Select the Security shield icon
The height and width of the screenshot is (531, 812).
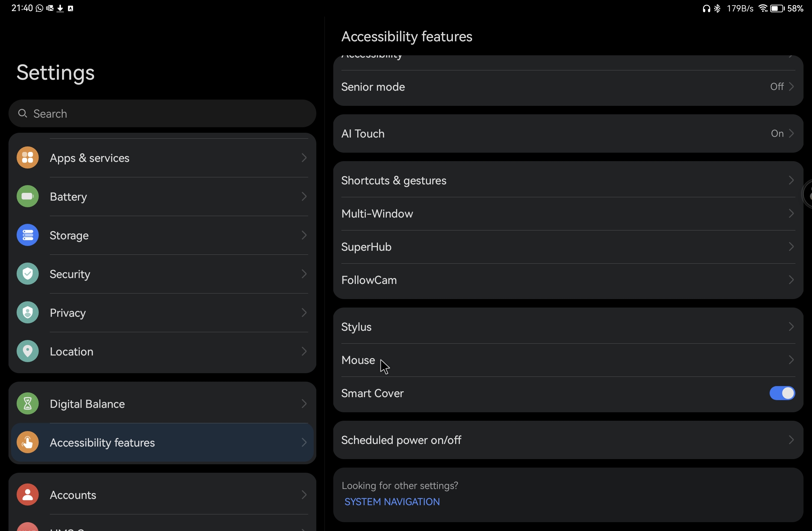pyautogui.click(x=28, y=274)
